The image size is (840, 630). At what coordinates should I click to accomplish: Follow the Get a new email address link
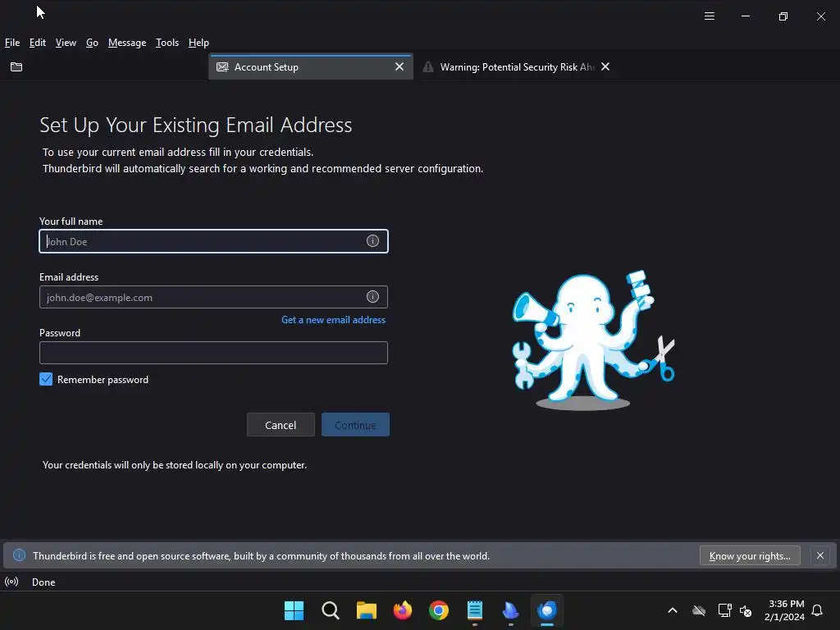tap(333, 320)
